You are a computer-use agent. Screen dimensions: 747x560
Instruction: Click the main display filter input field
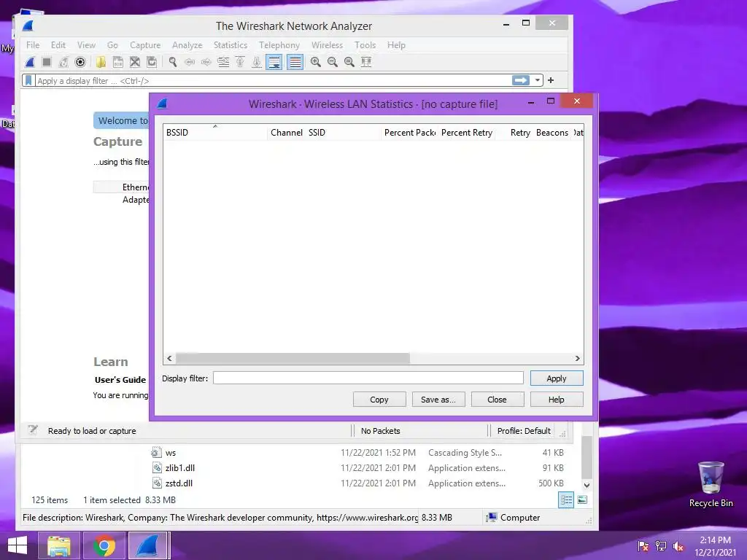click(271, 80)
